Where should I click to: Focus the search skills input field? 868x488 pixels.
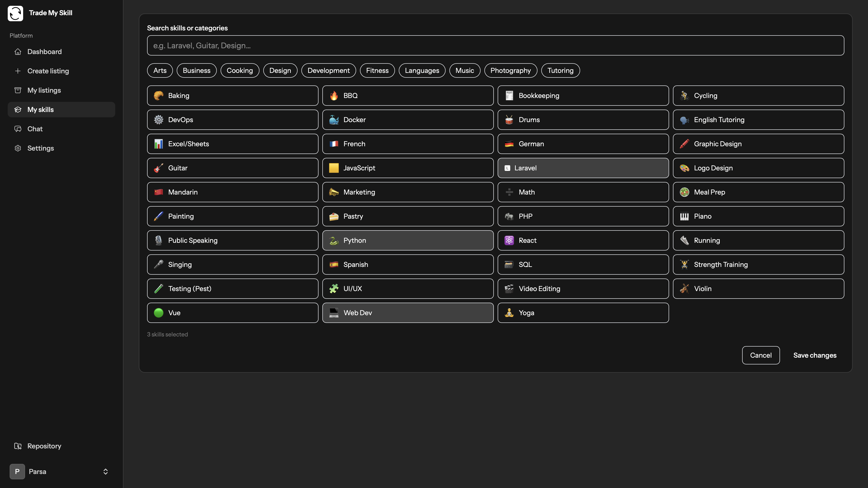pos(495,46)
